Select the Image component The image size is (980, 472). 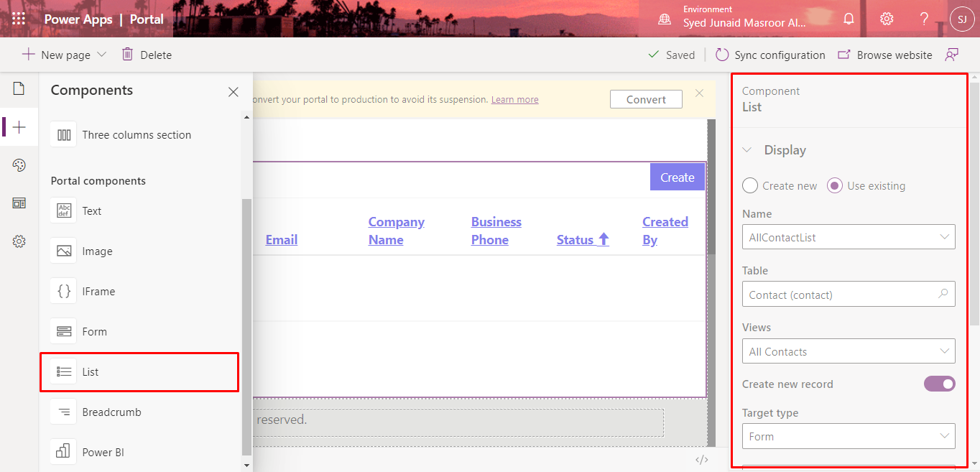pos(97,251)
